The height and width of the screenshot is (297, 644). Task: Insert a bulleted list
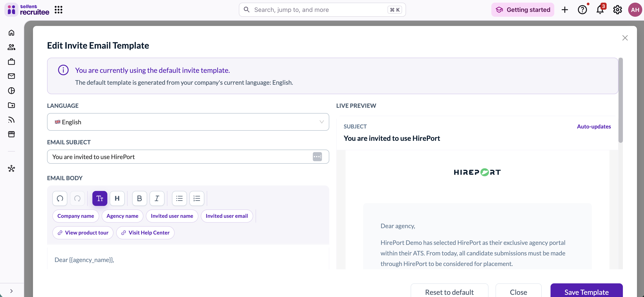(x=179, y=198)
